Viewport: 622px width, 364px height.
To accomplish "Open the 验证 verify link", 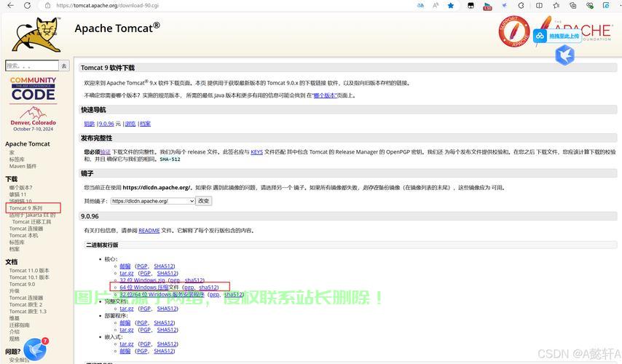I will coord(105,152).
